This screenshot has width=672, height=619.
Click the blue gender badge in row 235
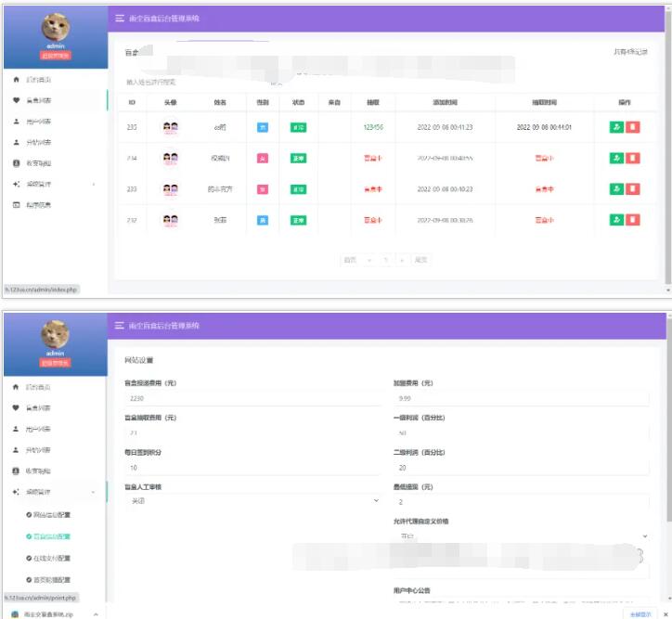click(263, 127)
